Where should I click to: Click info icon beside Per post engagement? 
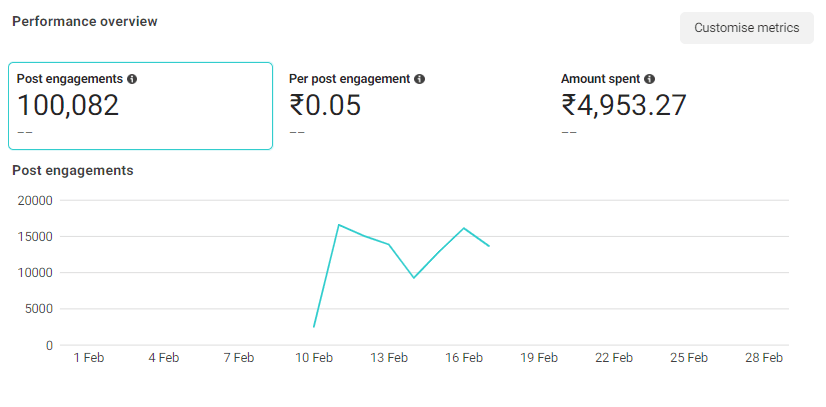click(x=419, y=79)
